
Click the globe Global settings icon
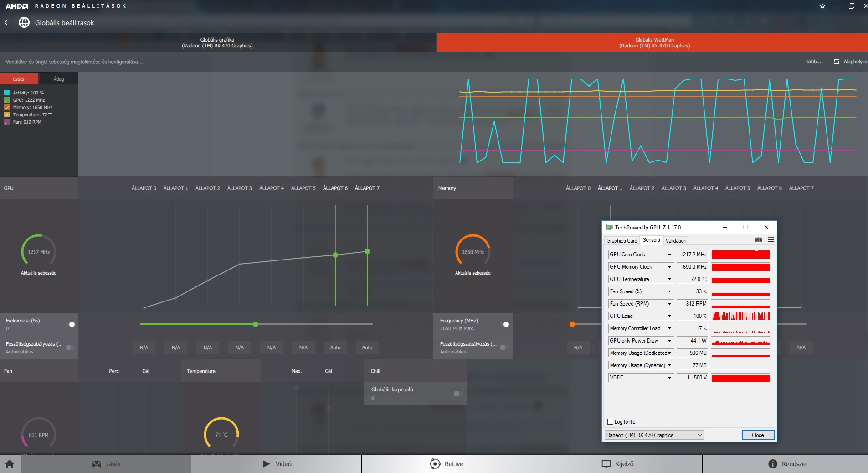pyautogui.click(x=24, y=22)
